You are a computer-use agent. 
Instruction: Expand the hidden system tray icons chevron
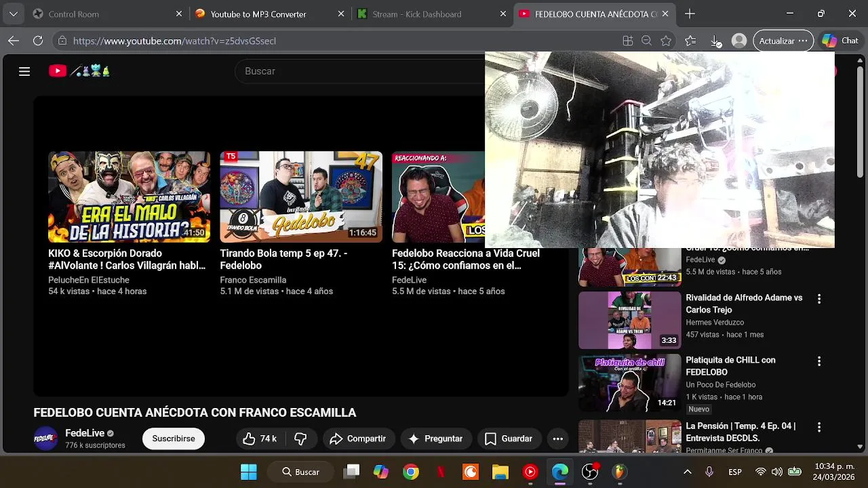tap(687, 472)
